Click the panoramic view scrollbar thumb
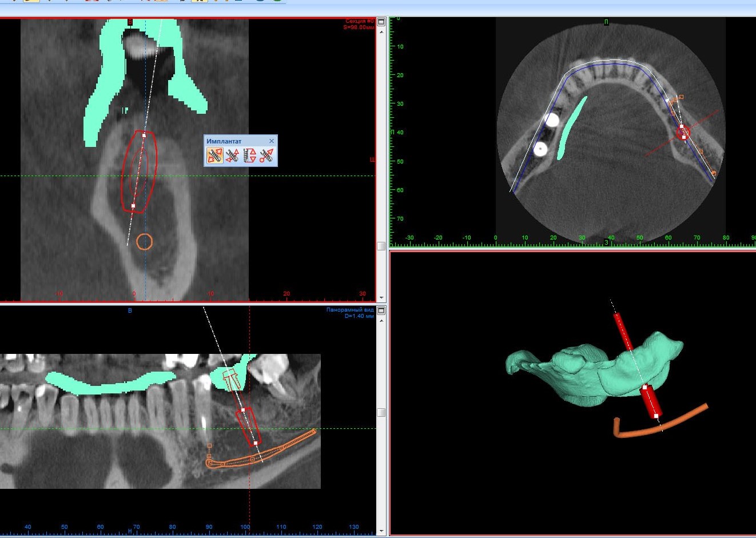 tap(381, 412)
